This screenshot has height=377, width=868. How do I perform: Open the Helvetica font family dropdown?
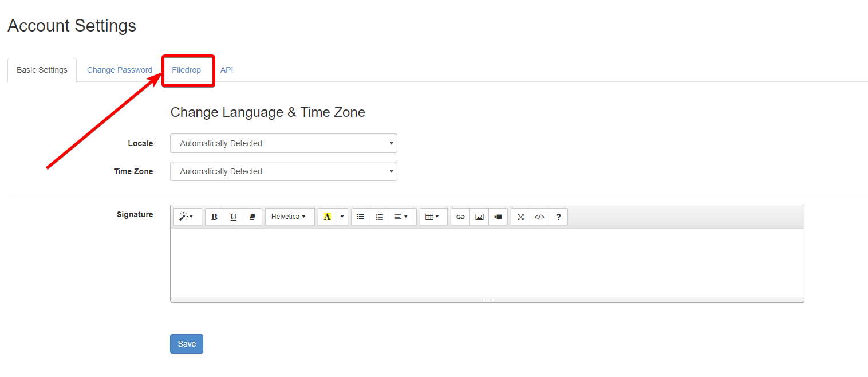coord(289,217)
